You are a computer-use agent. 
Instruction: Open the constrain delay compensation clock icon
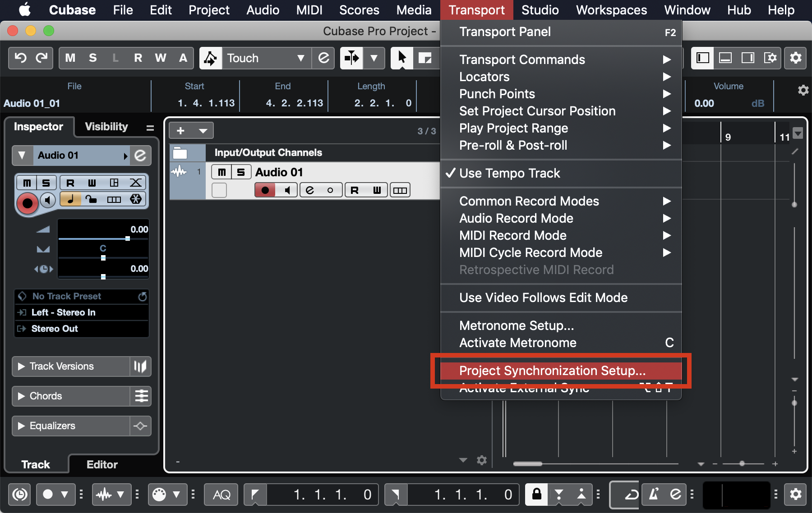point(19,495)
